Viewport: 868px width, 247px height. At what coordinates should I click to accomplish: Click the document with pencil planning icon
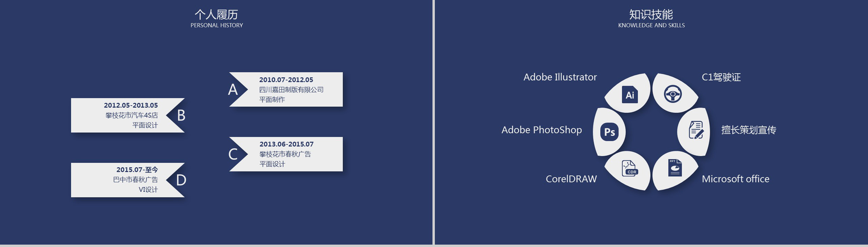click(x=696, y=130)
